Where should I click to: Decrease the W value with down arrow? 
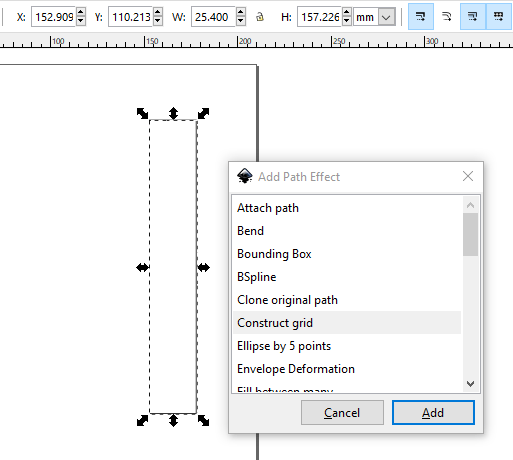241,21
